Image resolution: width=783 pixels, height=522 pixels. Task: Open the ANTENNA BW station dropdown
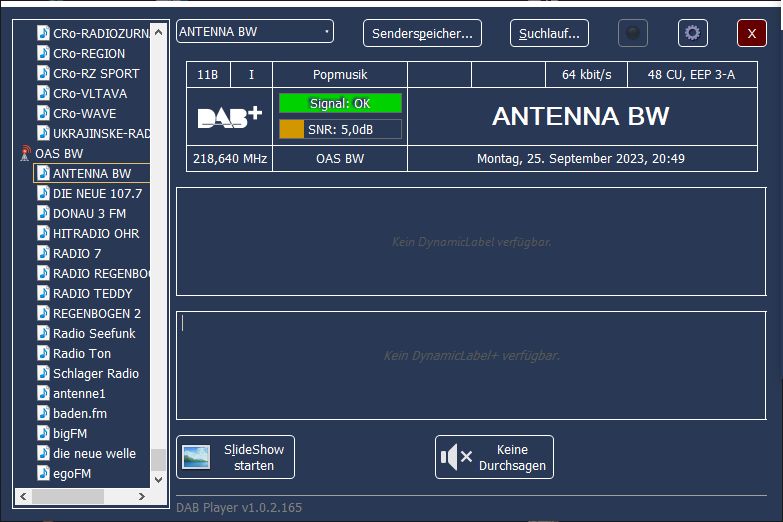[x=255, y=31]
